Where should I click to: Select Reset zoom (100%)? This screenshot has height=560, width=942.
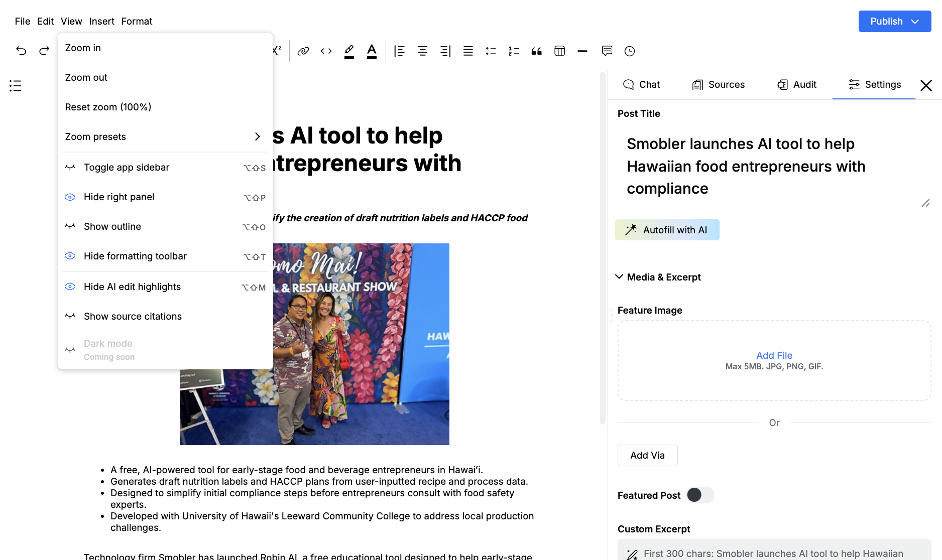click(x=165, y=107)
